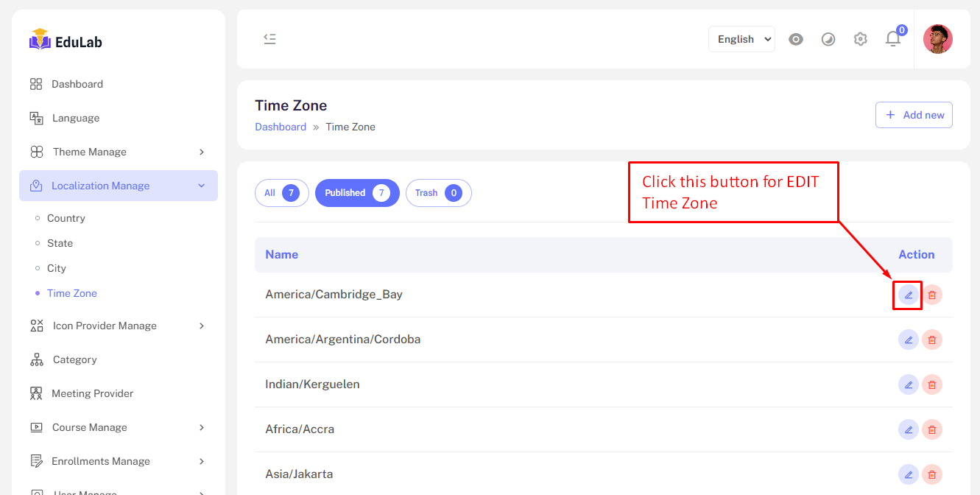Edit the America/Cambridge_Bay time zone
The height and width of the screenshot is (495, 980).
[x=908, y=295]
